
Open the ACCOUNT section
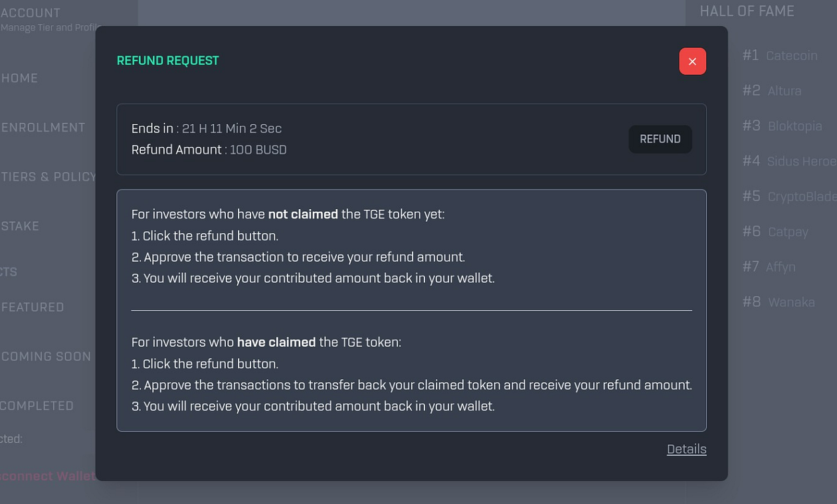31,13
